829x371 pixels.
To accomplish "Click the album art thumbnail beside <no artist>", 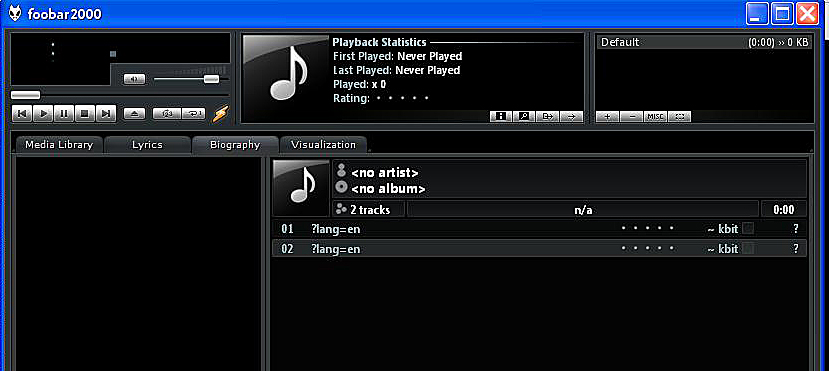I will coord(301,189).
